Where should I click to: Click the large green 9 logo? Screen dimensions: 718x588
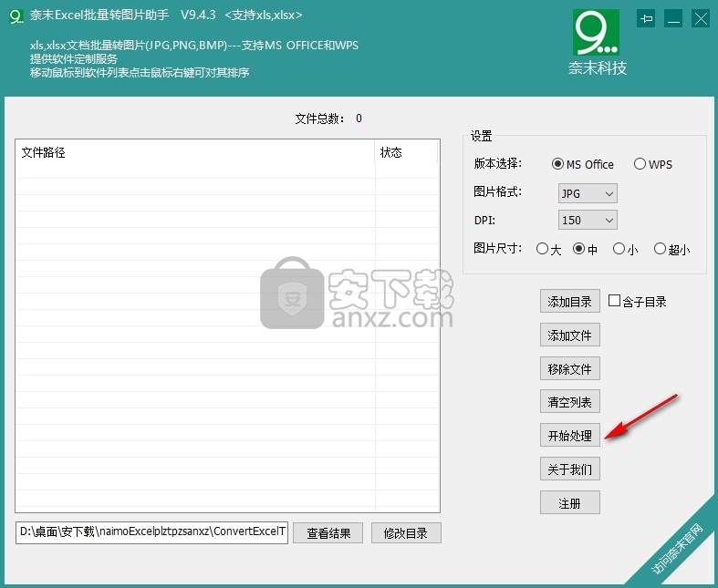(x=596, y=33)
